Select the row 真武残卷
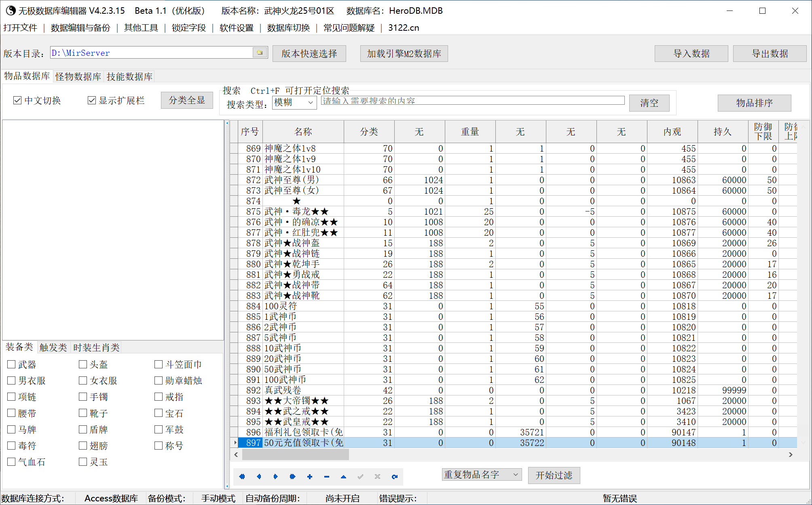Viewport: 812px width, 505px height. 514,390
